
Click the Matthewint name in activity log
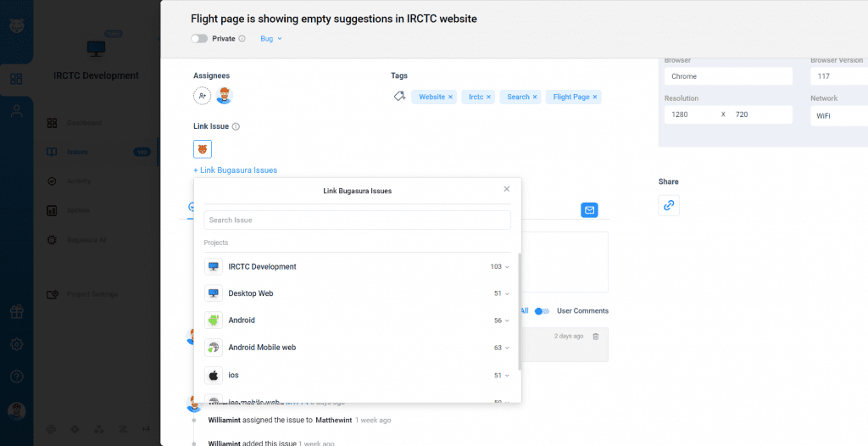point(333,420)
